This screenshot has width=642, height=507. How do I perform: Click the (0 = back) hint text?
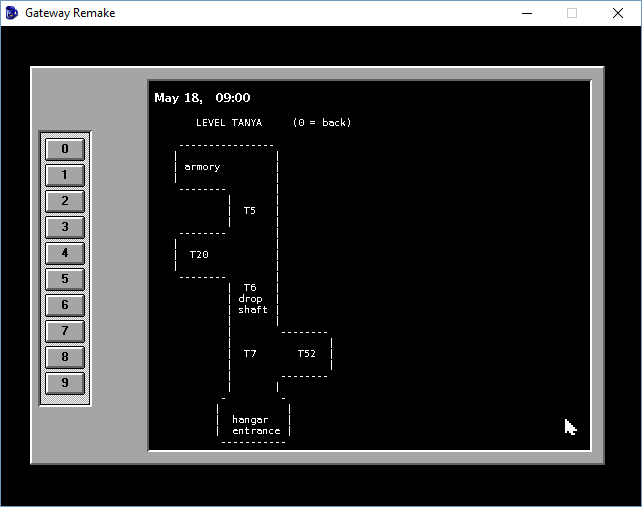tap(322, 122)
